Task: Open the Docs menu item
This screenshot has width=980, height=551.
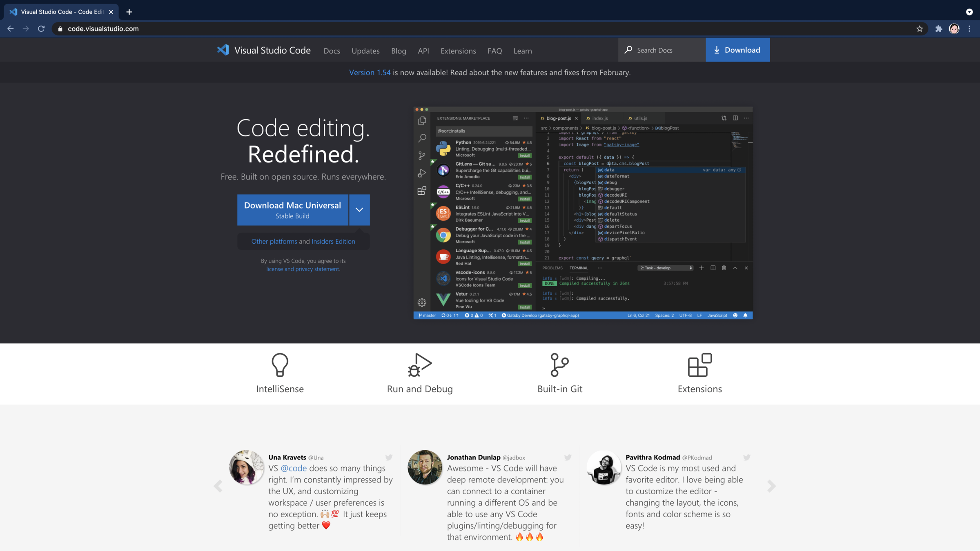Action: (332, 51)
